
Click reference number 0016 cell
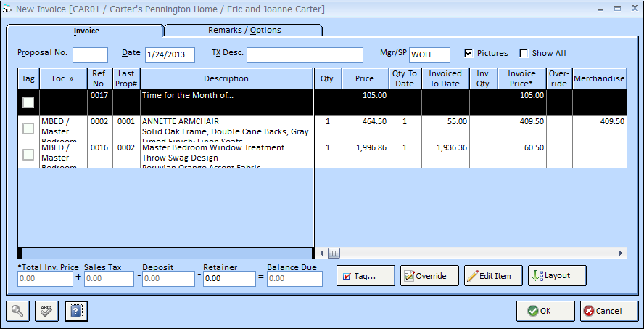point(100,155)
